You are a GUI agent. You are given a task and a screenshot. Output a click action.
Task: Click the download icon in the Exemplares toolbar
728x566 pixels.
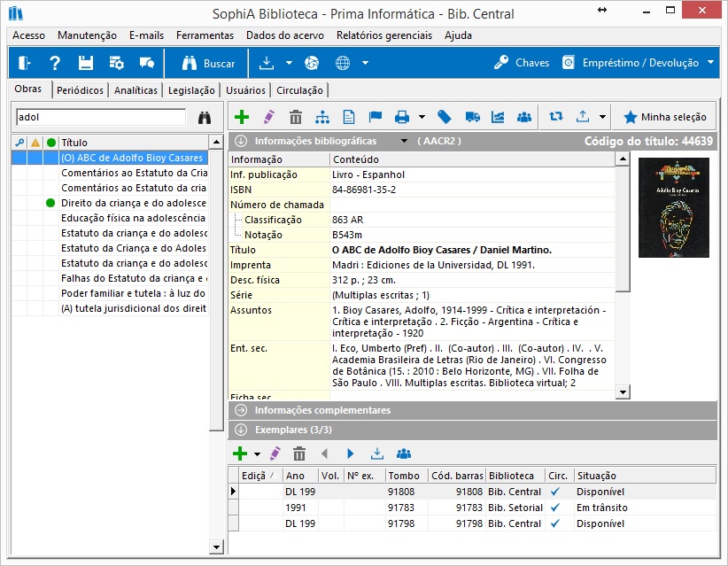pyautogui.click(x=377, y=454)
